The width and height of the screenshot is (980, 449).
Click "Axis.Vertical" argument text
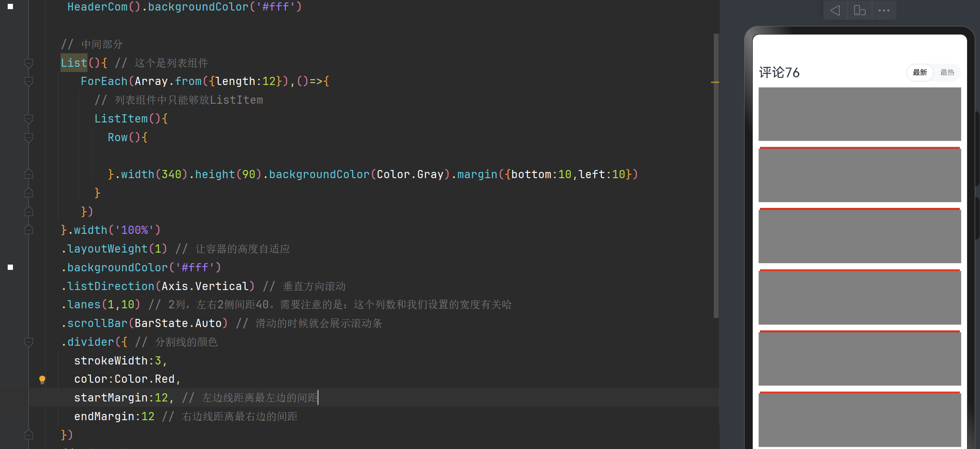tap(205, 286)
